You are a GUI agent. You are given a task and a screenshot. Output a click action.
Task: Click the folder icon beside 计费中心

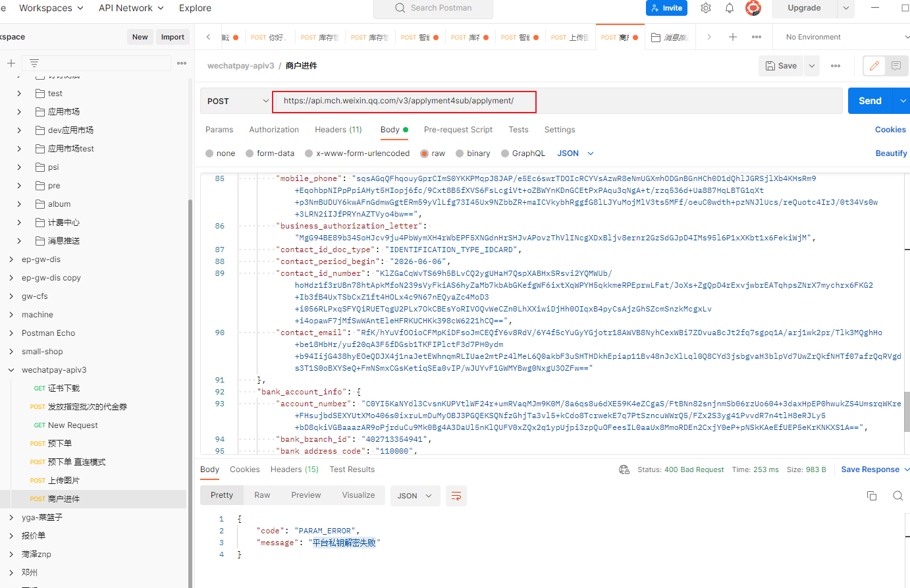click(40, 223)
